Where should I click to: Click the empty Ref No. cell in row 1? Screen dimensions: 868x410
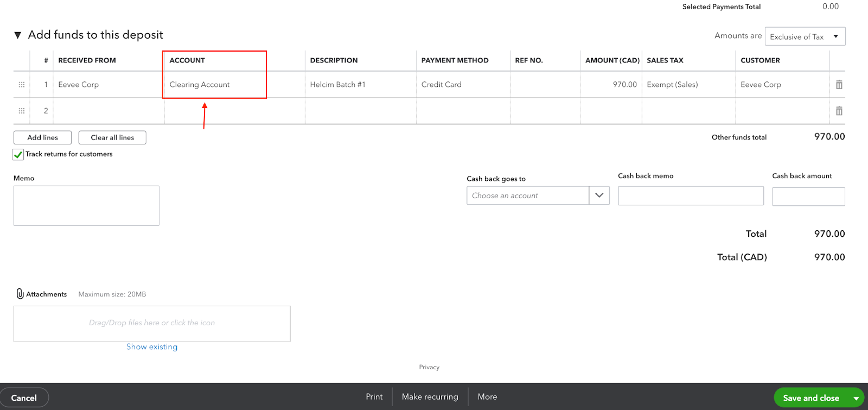545,85
